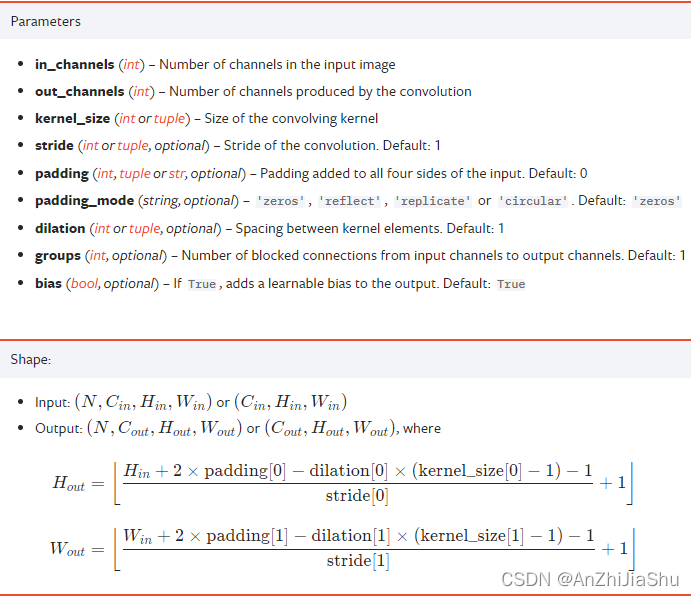Click the 'int' link in the stride entry
694x596 pixels.
click(x=91, y=146)
